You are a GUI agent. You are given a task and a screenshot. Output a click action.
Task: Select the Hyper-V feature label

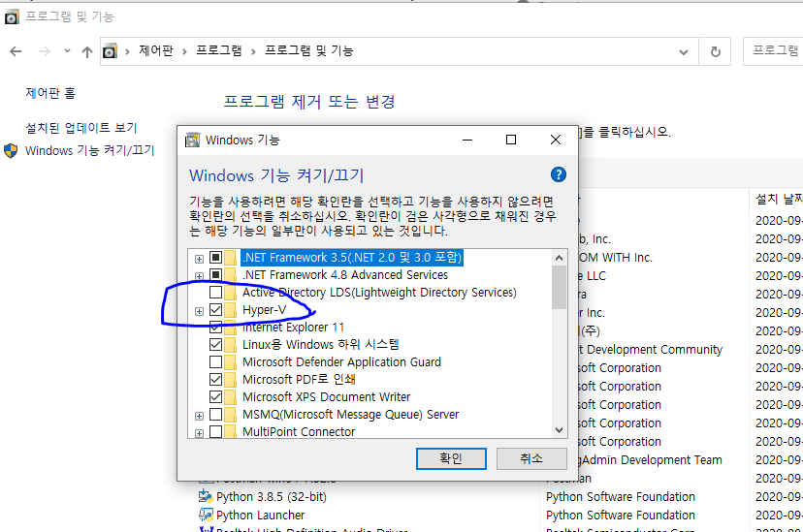pos(264,309)
